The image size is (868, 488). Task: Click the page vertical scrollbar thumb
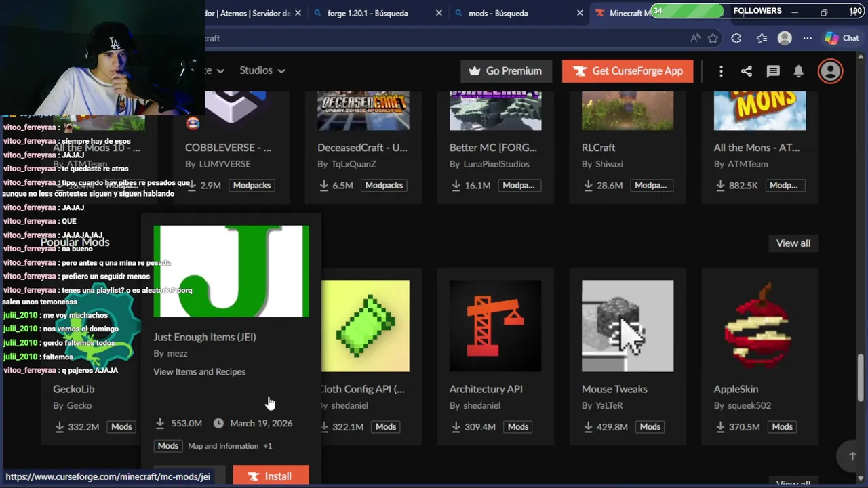coord(862,378)
